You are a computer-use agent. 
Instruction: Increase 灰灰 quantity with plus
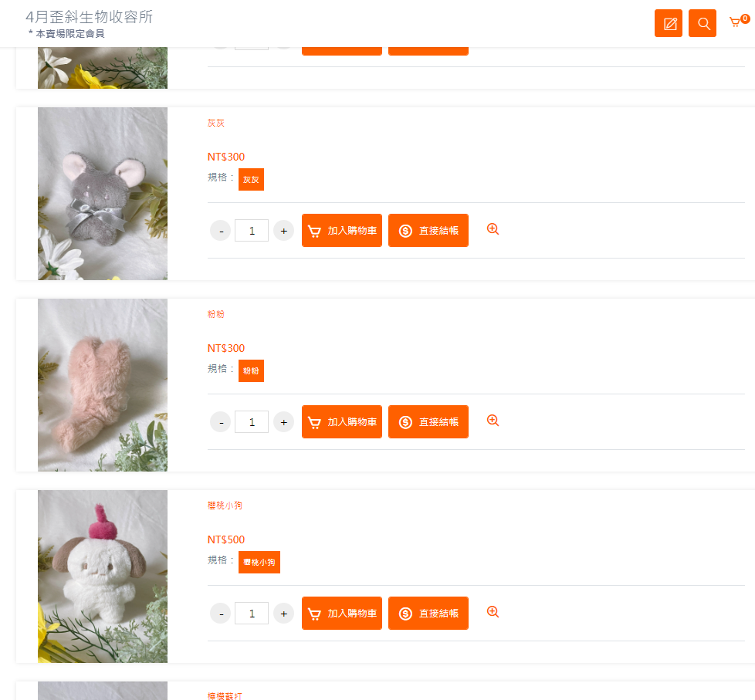(283, 231)
